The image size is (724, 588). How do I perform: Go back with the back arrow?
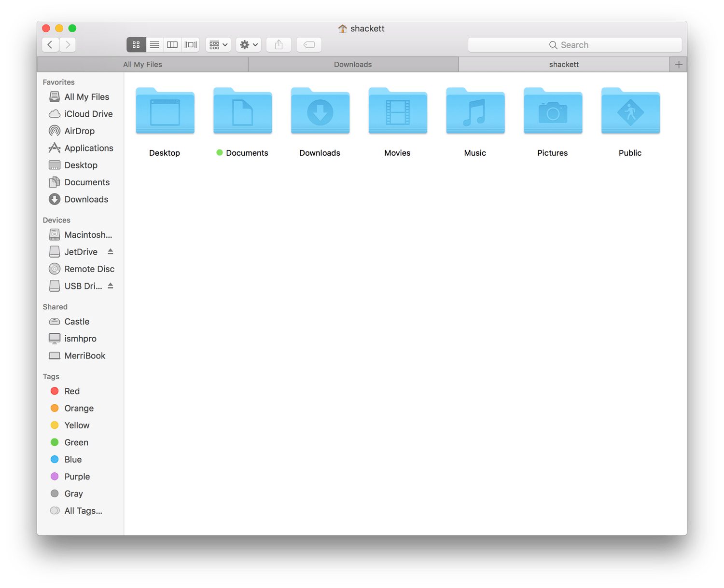pos(50,45)
